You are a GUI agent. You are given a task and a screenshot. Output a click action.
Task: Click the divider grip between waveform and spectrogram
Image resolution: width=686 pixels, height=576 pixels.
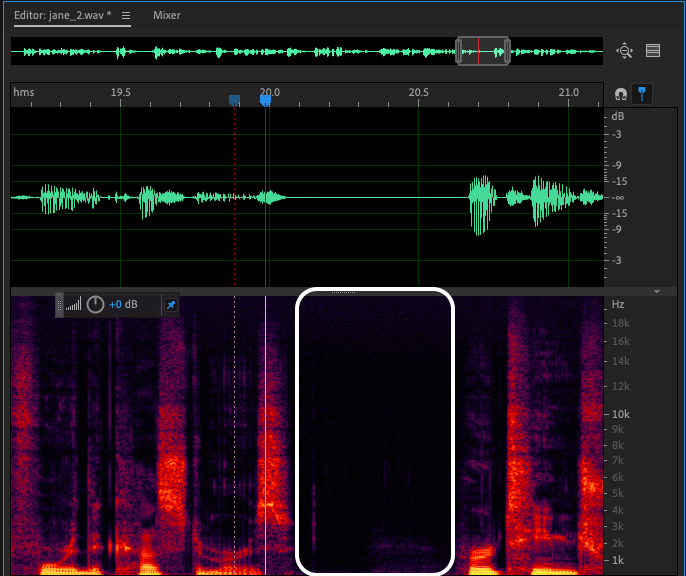(343, 292)
